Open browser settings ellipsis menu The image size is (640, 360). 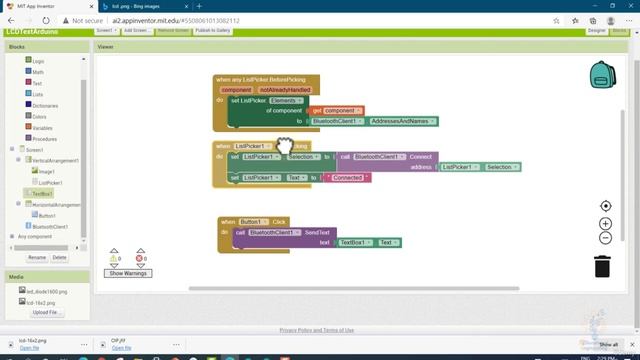[629, 20]
